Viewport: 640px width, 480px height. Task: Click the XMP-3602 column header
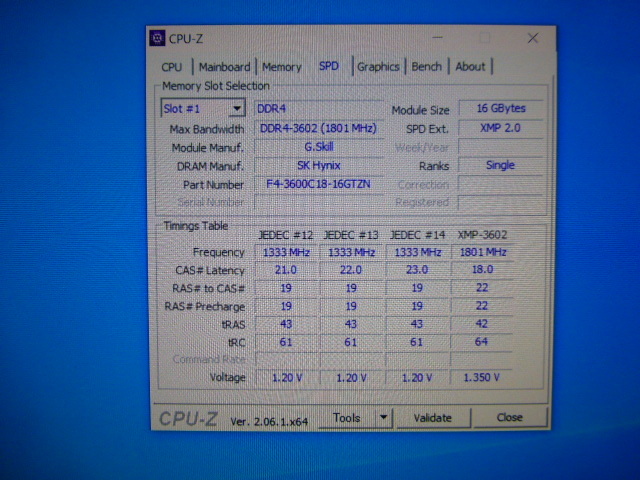point(482,235)
